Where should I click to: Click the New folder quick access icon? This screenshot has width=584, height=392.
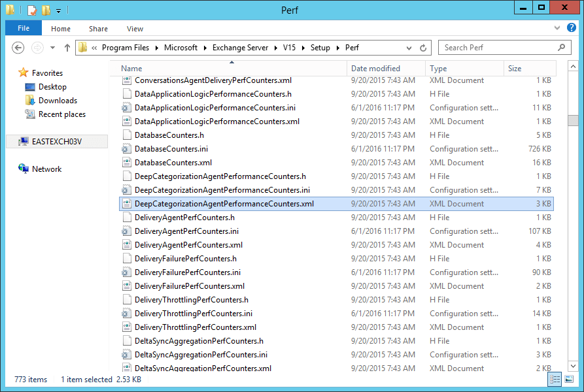[46, 10]
